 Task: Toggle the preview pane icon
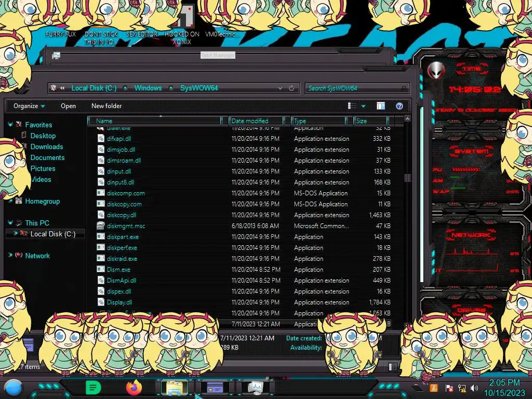click(x=381, y=106)
